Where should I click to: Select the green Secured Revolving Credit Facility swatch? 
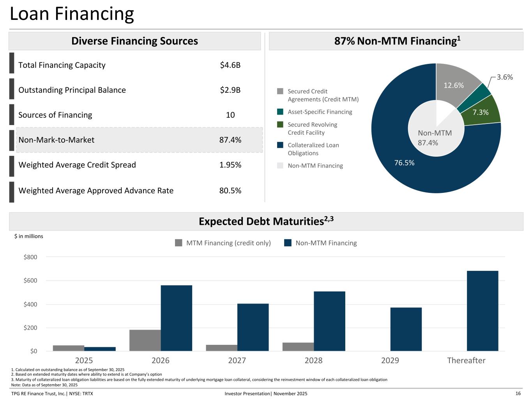pos(280,125)
